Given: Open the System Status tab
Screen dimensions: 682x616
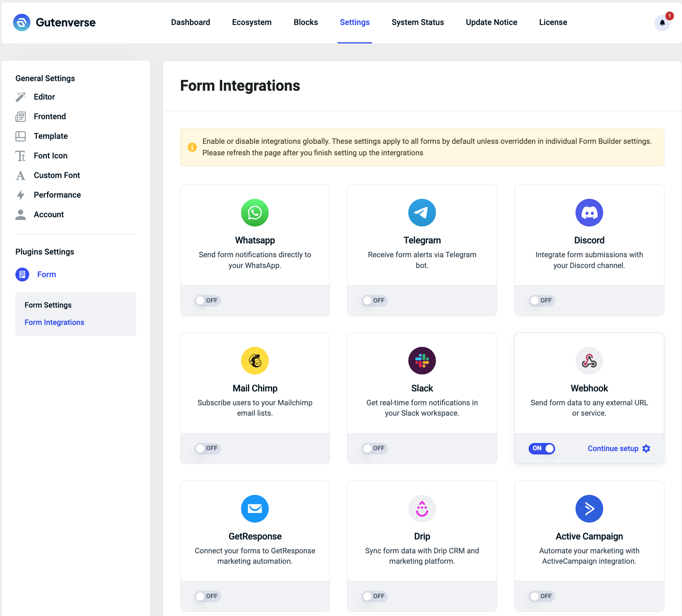Looking at the screenshot, I should [418, 22].
